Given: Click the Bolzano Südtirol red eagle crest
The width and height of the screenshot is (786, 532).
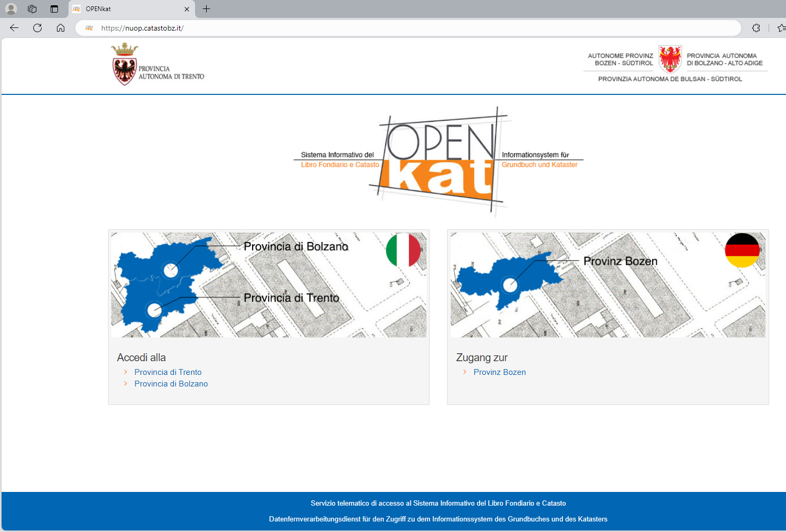Looking at the screenshot, I should pyautogui.click(x=670, y=59).
